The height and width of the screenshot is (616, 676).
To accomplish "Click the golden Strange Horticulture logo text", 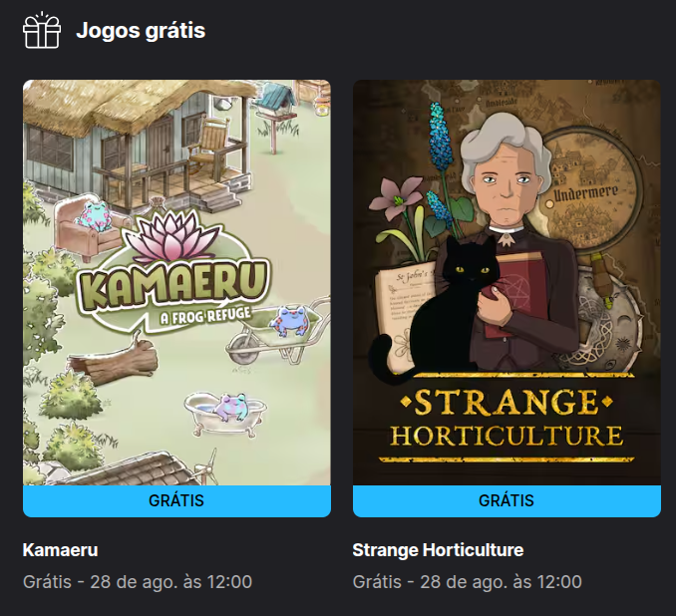I will tap(507, 418).
